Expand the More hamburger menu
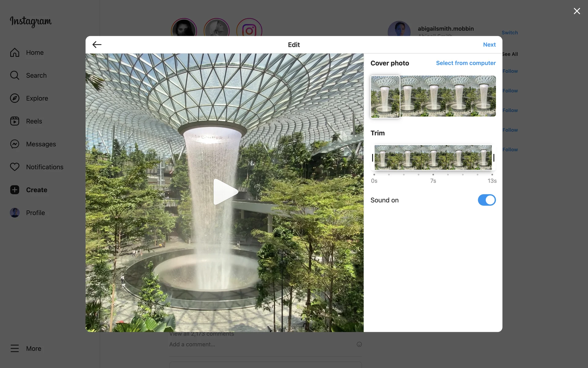This screenshot has height=368, width=588. 15,348
